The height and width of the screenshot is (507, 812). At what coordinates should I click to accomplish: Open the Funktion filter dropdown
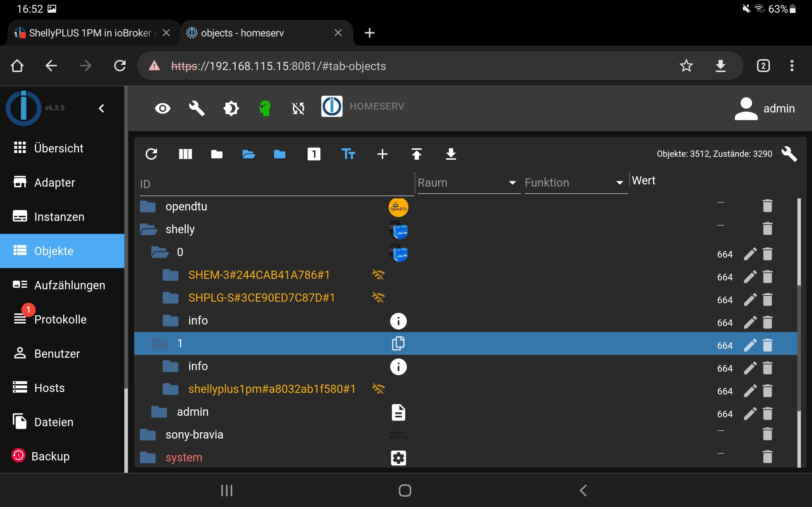575,183
